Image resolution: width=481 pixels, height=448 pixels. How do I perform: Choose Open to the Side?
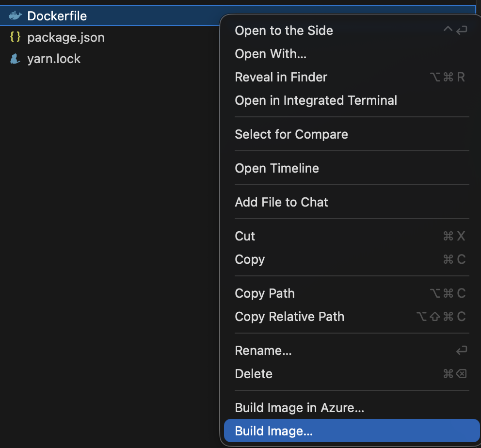284,31
